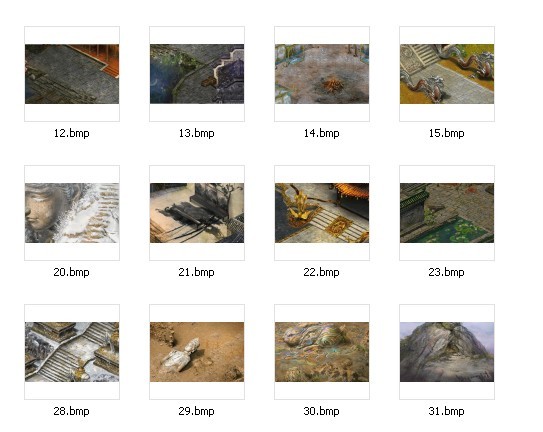
Task: Open the 13.bmp thumbnail with pond
Action: 197,74
